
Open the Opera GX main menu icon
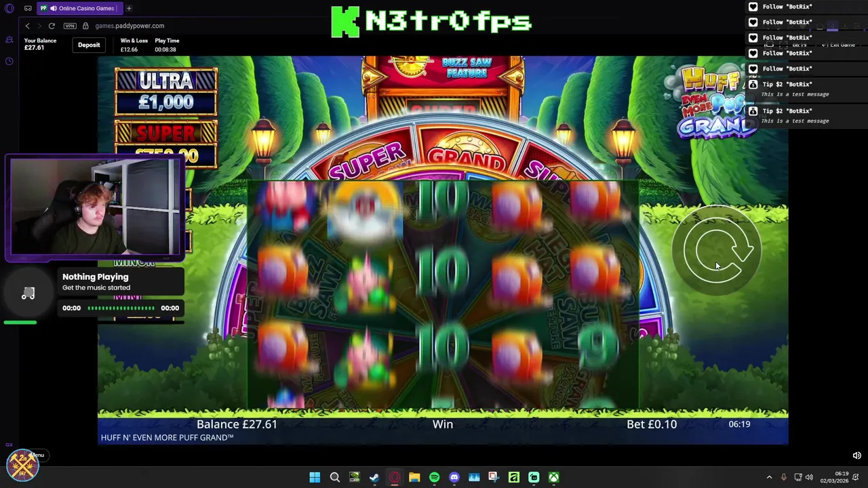[x=9, y=8]
